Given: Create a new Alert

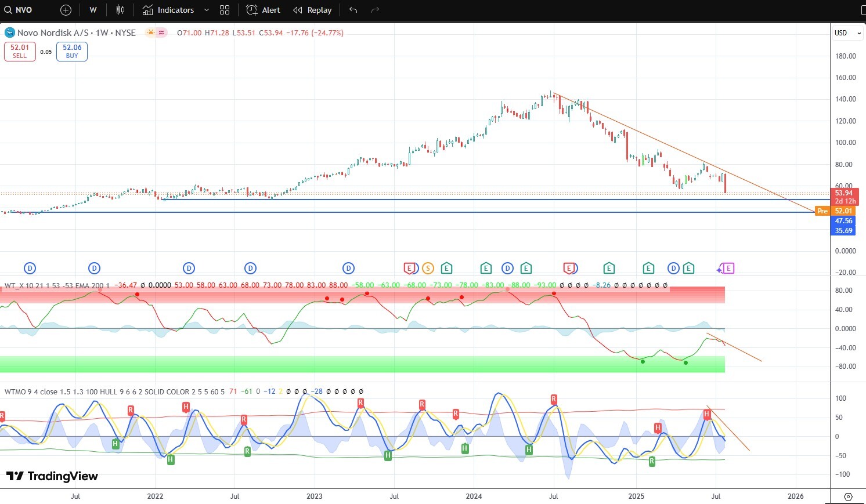Looking at the screenshot, I should [x=263, y=10].
